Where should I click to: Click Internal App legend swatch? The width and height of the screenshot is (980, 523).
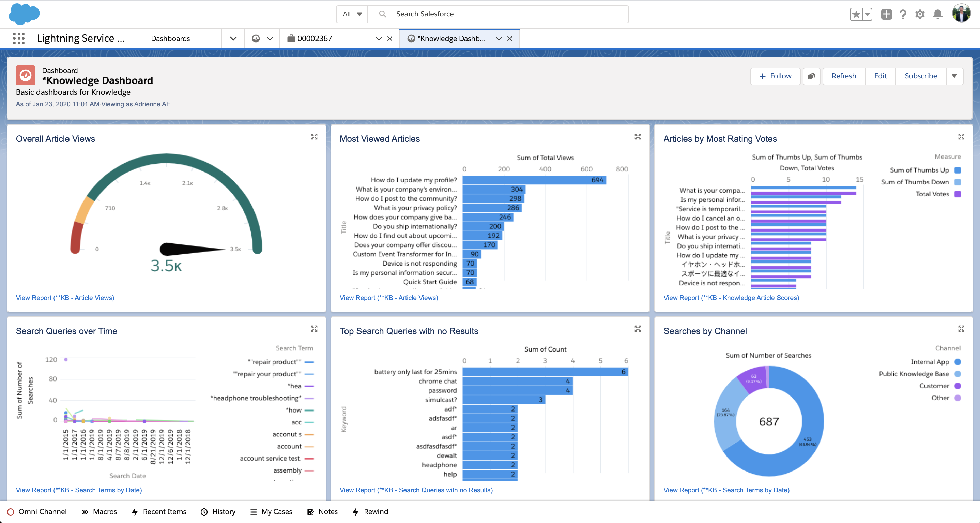pos(958,362)
